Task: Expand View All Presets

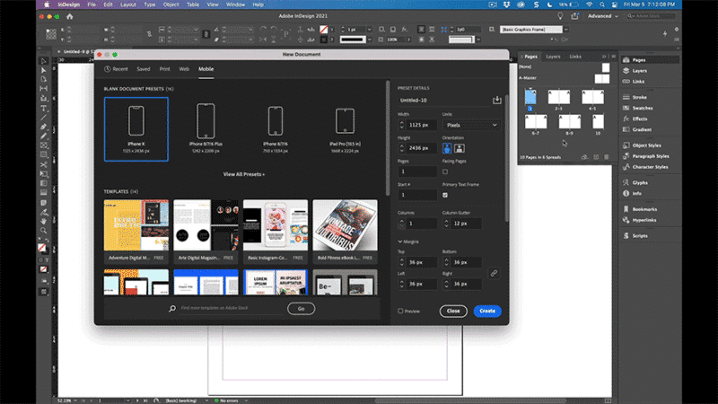Action: pyautogui.click(x=243, y=174)
